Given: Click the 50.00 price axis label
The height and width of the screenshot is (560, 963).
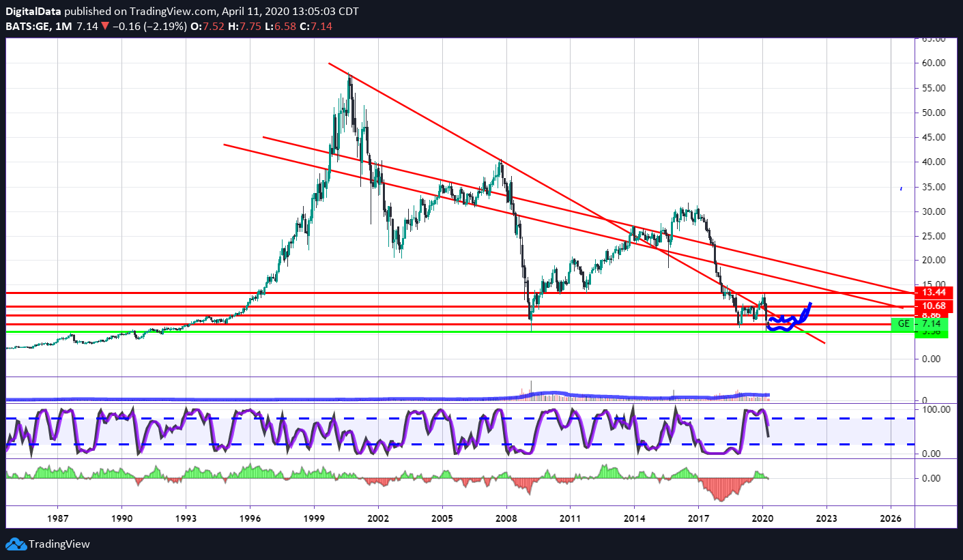Looking at the screenshot, I should 934,113.
